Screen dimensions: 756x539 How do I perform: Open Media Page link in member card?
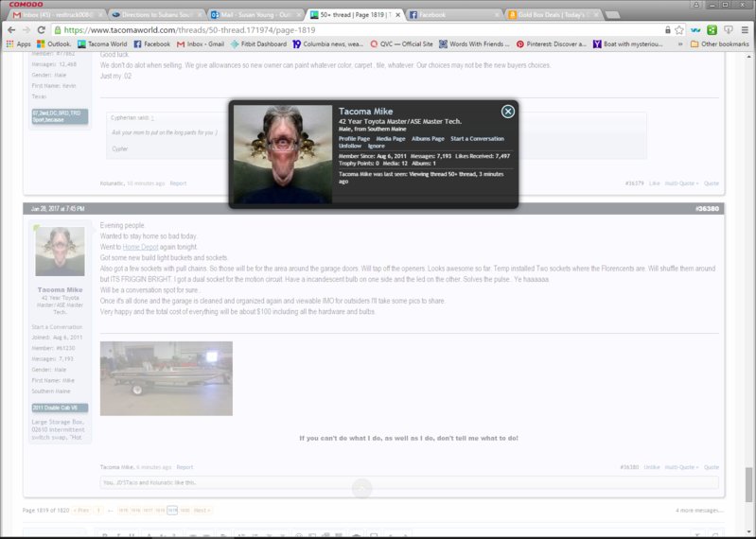(391, 139)
